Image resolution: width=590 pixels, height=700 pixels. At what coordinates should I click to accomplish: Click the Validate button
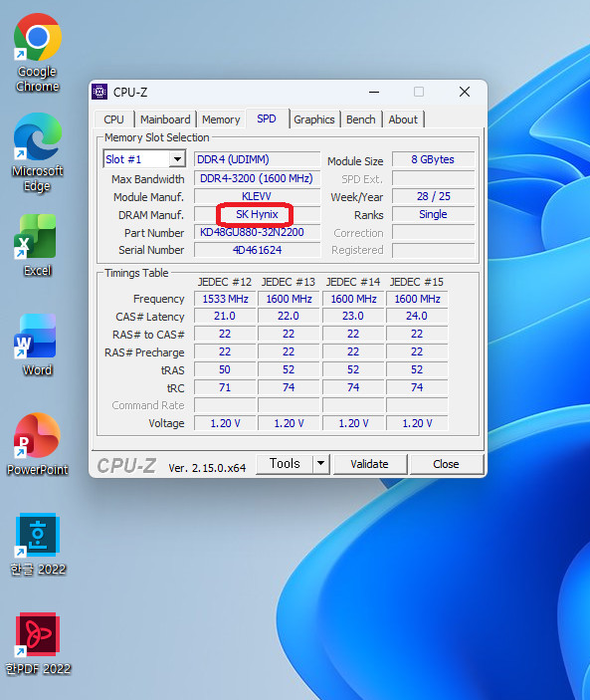[370, 464]
